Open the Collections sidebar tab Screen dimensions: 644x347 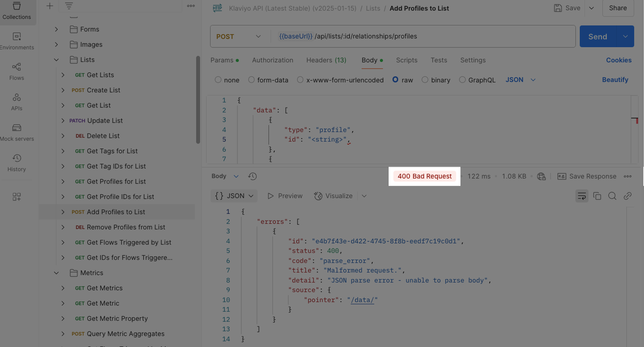(x=17, y=11)
